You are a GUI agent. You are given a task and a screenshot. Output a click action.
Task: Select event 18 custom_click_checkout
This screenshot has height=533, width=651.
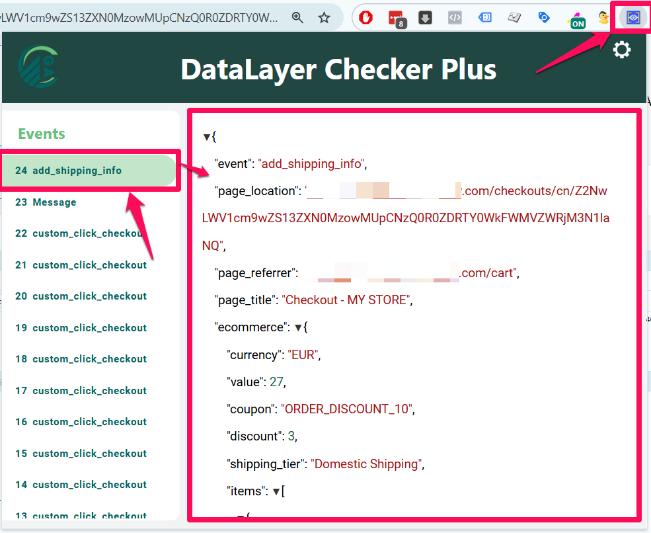tap(81, 359)
